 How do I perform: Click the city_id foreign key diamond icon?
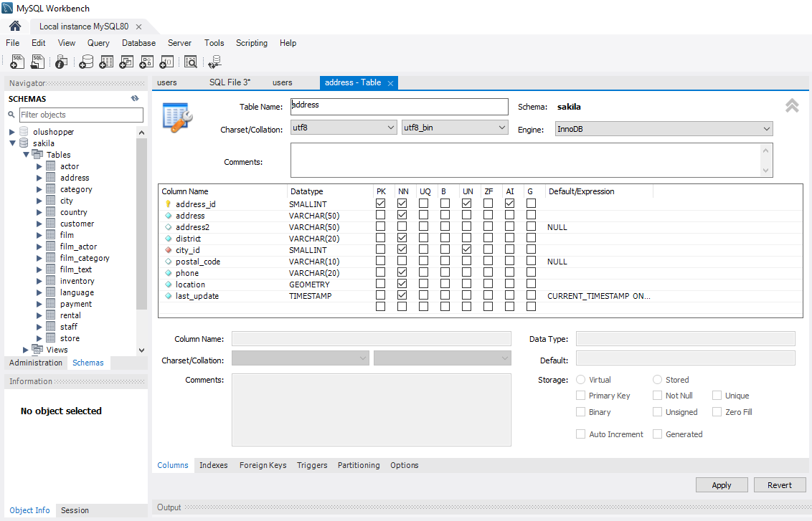169,250
